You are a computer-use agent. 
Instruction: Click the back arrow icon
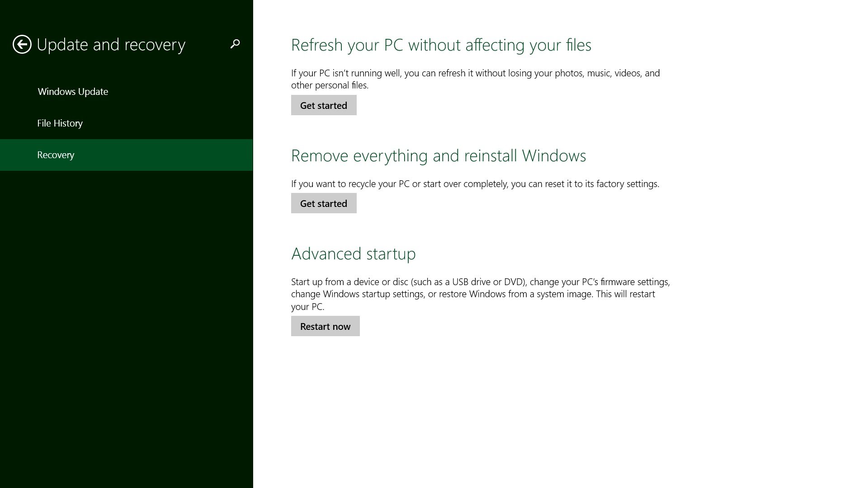coord(22,44)
